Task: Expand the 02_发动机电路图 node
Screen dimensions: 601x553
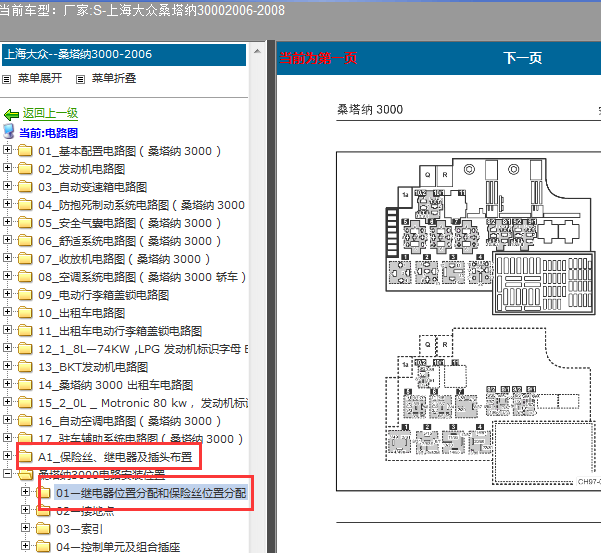Action: [7, 167]
